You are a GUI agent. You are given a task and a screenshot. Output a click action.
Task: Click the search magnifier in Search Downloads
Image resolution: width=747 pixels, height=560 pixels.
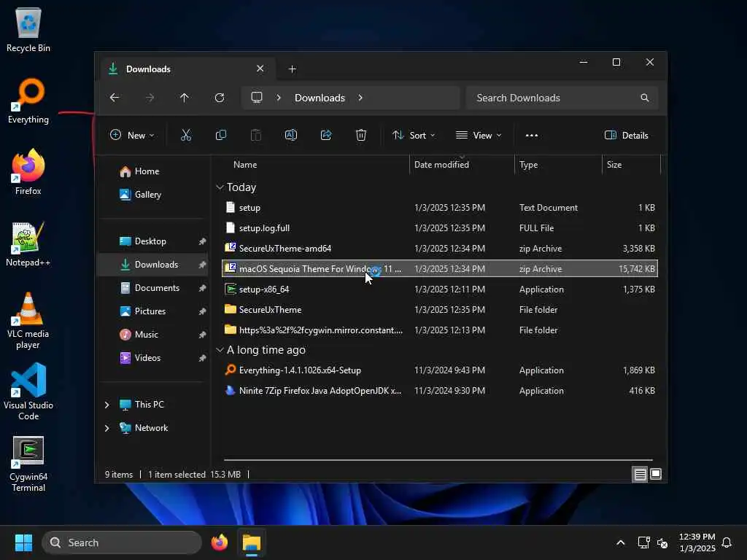(x=645, y=98)
